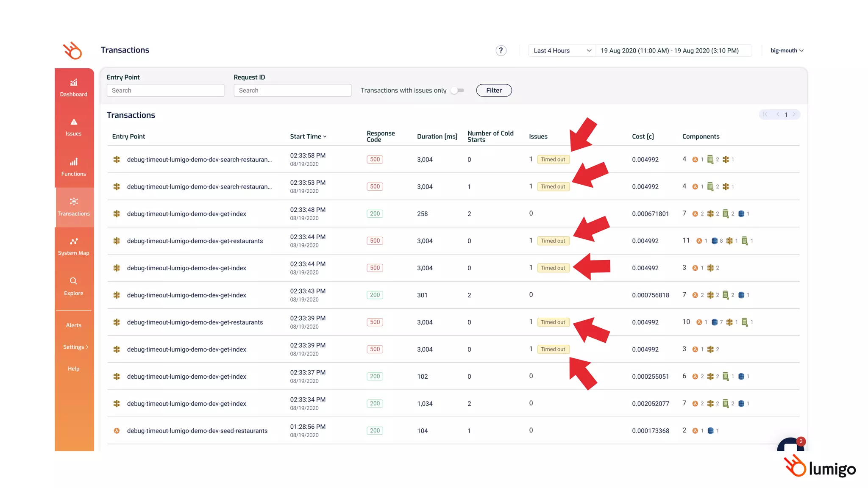Toggle Transactions with issues only
868x488 pixels.
457,91
